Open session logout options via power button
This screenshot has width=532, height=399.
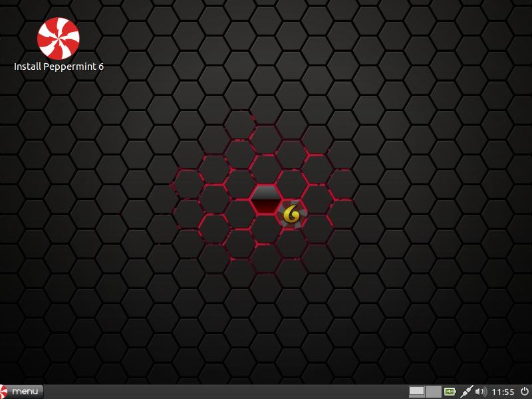coord(525,391)
